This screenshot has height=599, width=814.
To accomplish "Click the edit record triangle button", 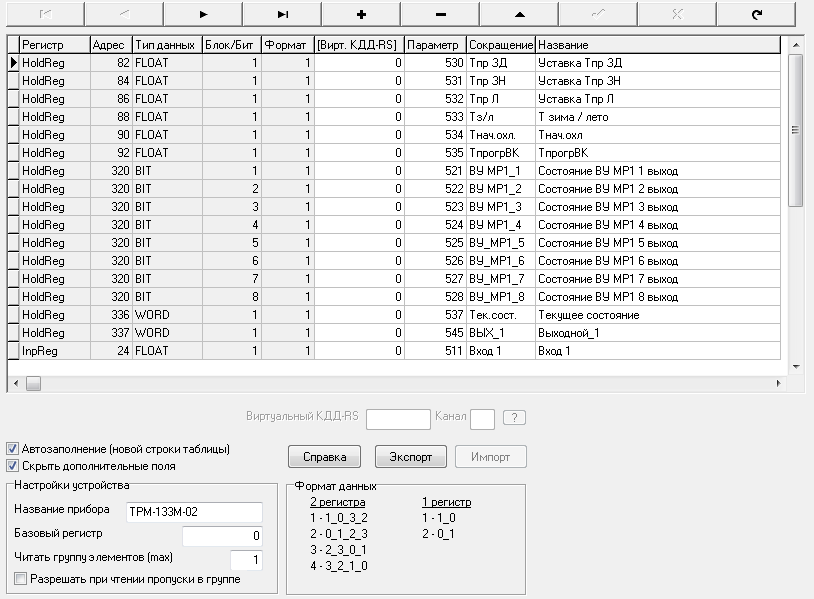I will click(519, 15).
